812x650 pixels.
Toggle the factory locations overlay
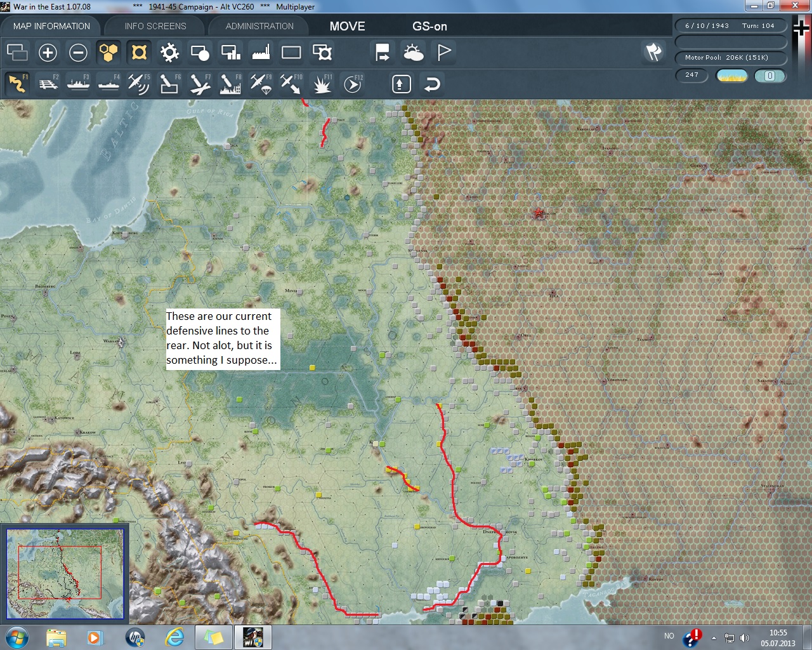261,53
